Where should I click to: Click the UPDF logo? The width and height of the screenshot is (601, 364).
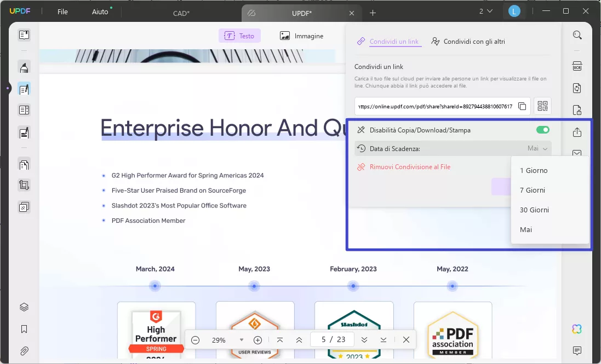pos(20,11)
